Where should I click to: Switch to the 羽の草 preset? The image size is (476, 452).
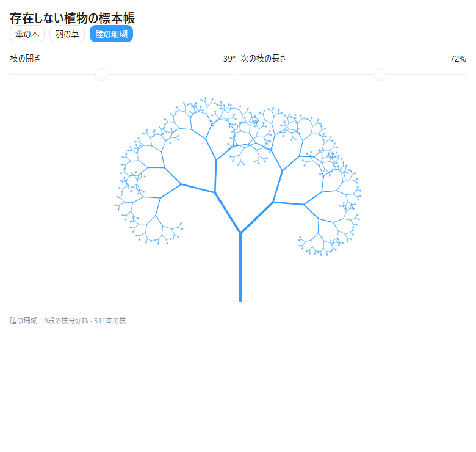tap(67, 34)
